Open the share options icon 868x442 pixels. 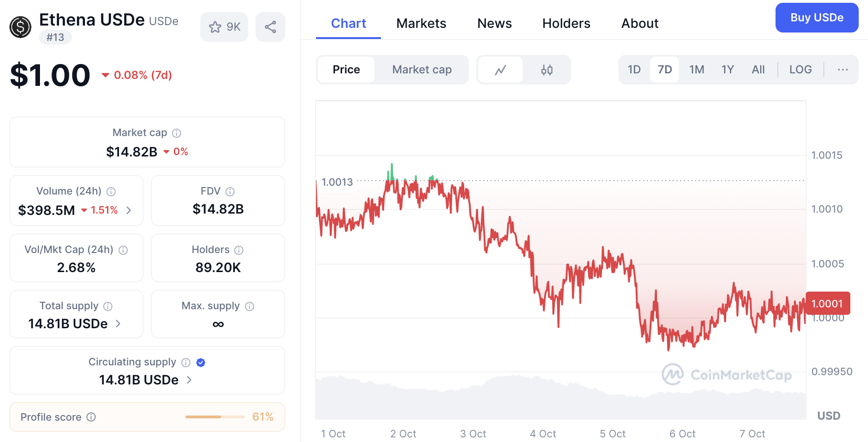coord(270,27)
